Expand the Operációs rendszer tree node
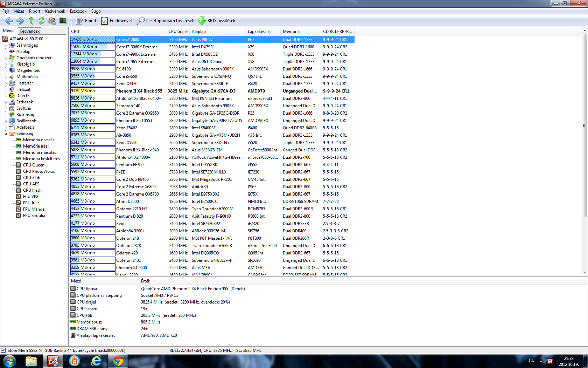Screen dimensions: 588x368 (6, 58)
